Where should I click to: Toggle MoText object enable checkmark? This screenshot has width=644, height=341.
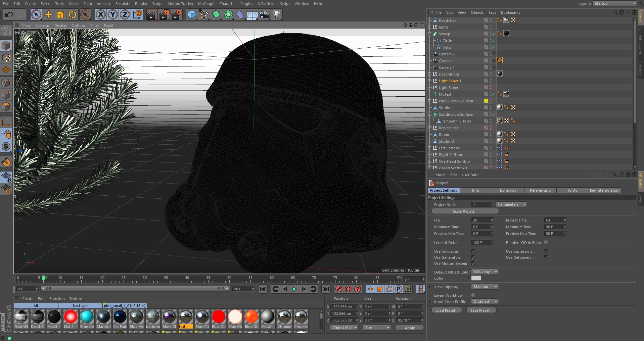click(x=494, y=94)
